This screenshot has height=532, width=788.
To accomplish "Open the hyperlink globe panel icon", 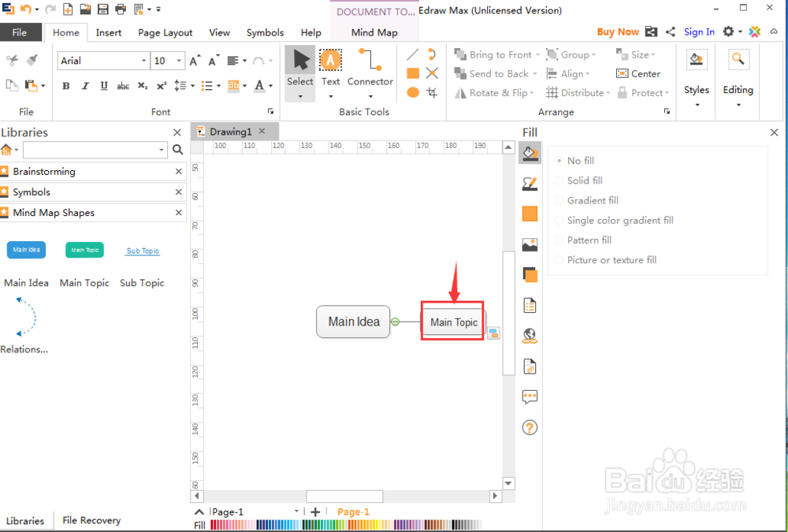I will [530, 336].
